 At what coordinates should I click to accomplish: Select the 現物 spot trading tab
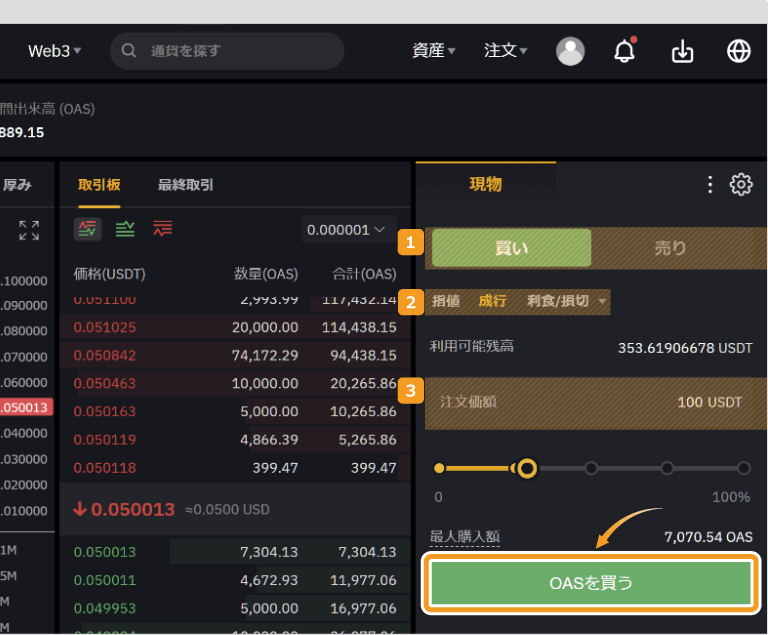485,184
